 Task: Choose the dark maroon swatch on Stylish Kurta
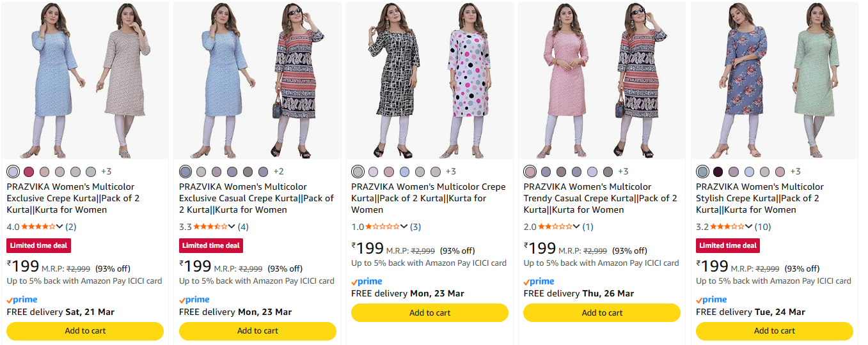pos(718,172)
